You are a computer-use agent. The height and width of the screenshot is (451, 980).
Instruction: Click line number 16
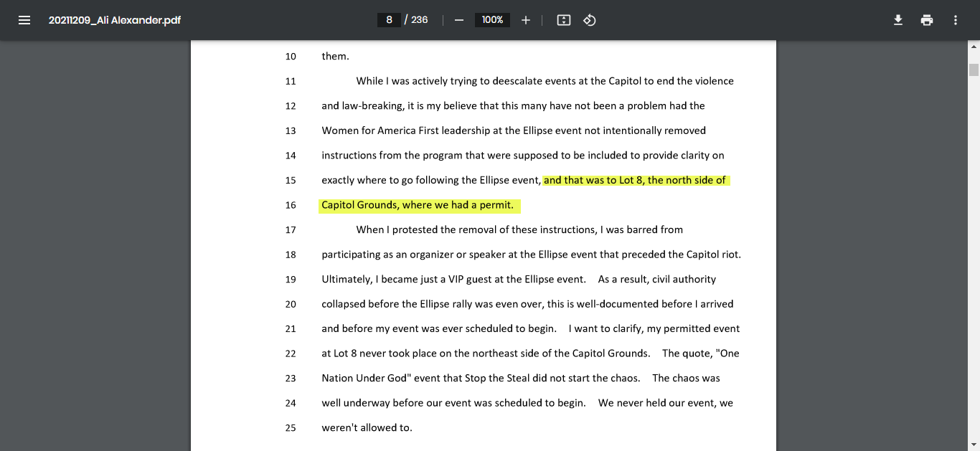[x=291, y=205]
